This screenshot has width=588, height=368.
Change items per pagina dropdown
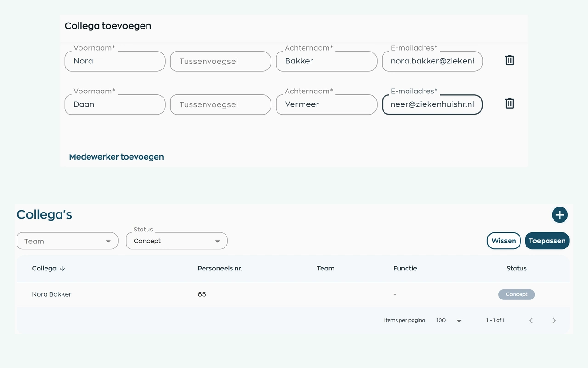point(449,321)
